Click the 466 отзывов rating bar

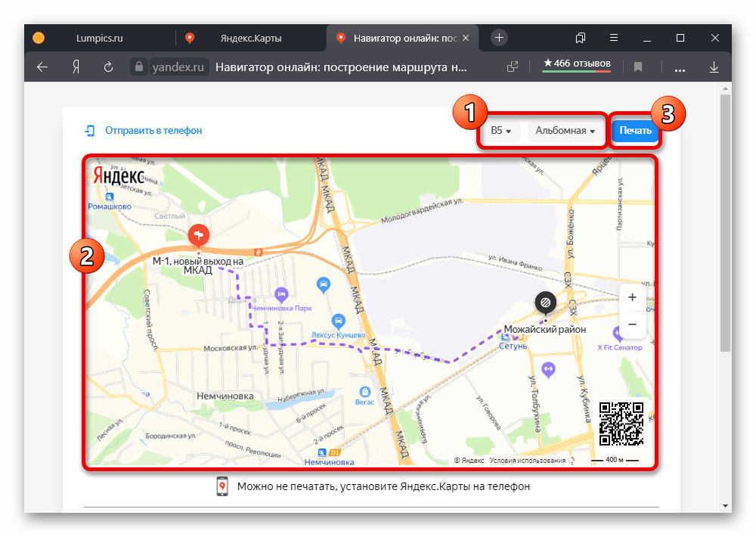click(577, 64)
